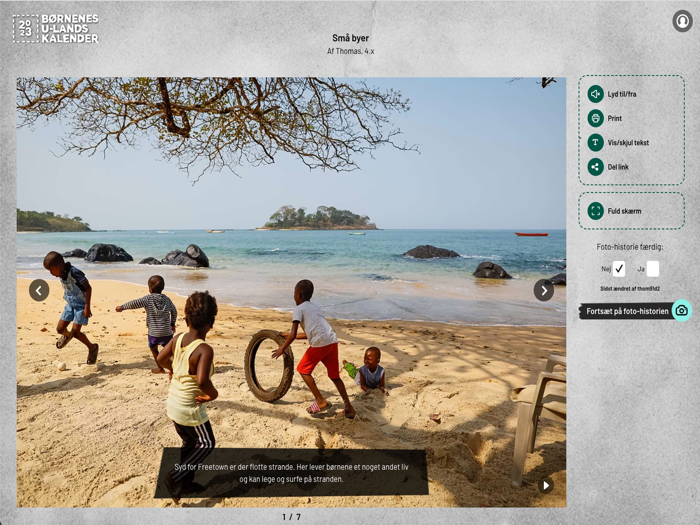The image size is (700, 525).
Task: Click the Fuld skærm label
Action: 624,211
